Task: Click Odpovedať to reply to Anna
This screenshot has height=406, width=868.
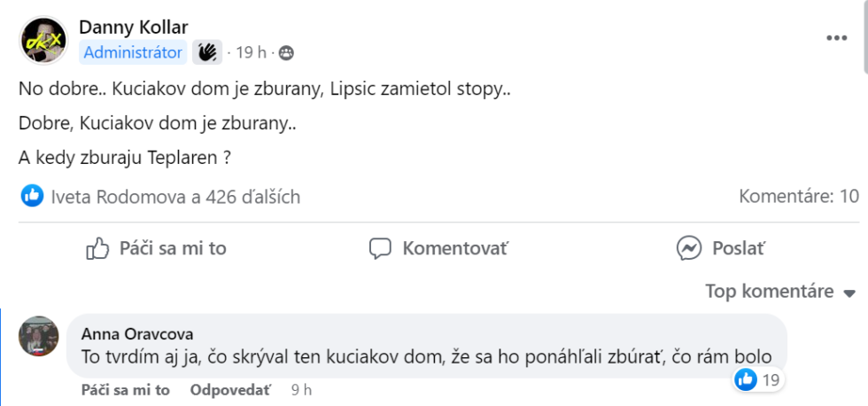Action: coord(232,390)
